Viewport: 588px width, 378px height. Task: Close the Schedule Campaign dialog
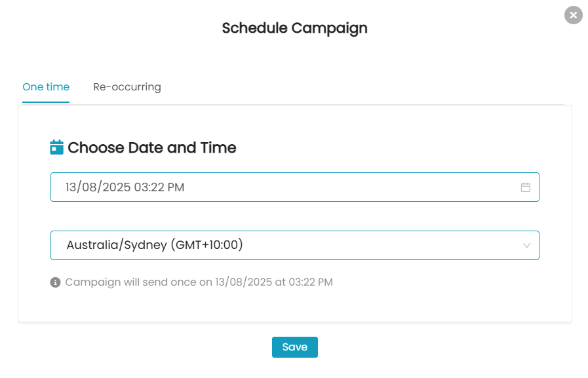tap(573, 15)
